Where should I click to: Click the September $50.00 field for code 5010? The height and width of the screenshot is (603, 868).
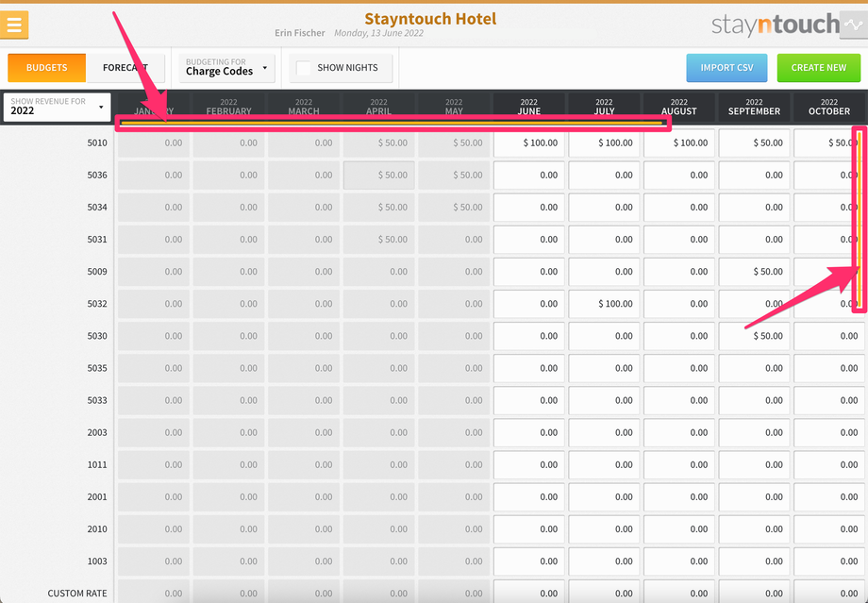point(754,142)
